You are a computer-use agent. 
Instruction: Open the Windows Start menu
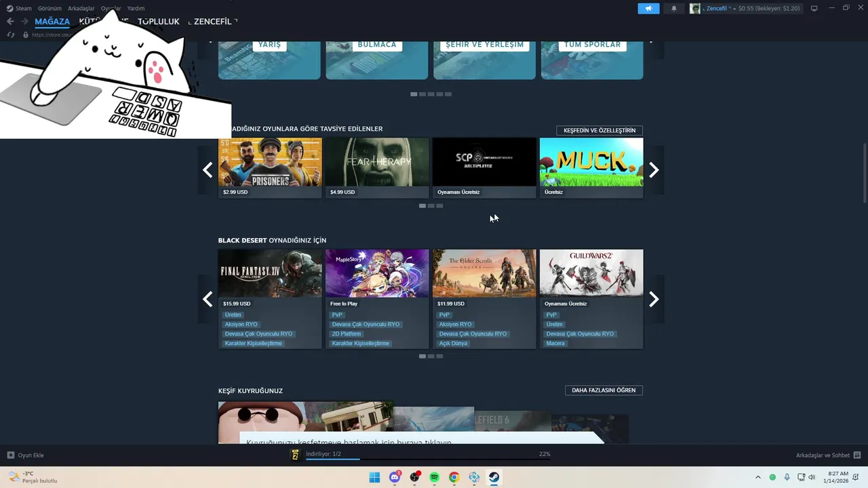click(x=374, y=477)
